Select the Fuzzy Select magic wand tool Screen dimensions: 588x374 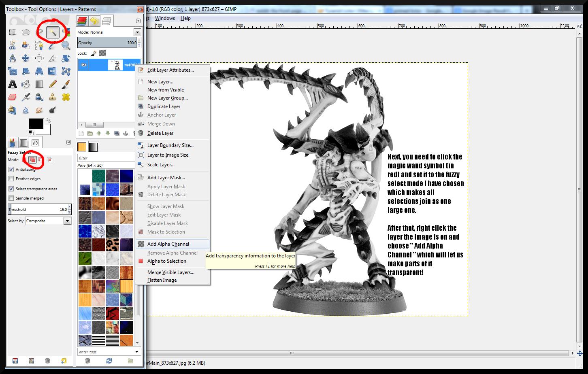point(53,32)
